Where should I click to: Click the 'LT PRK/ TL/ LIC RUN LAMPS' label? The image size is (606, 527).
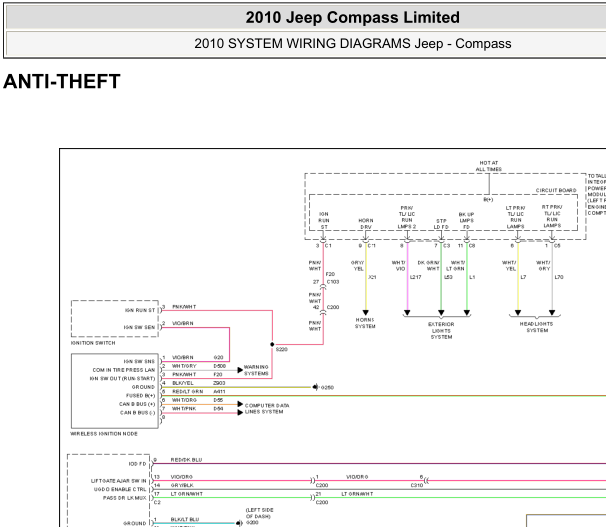point(516,217)
